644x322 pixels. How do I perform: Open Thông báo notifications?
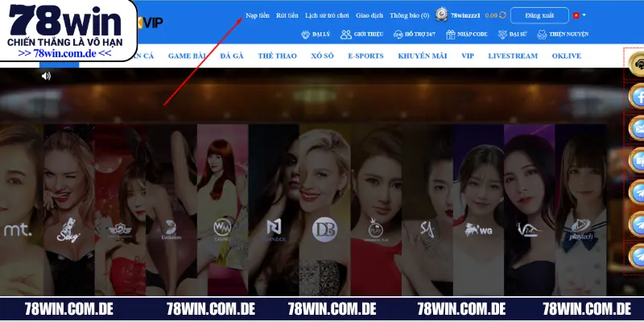coord(409,15)
